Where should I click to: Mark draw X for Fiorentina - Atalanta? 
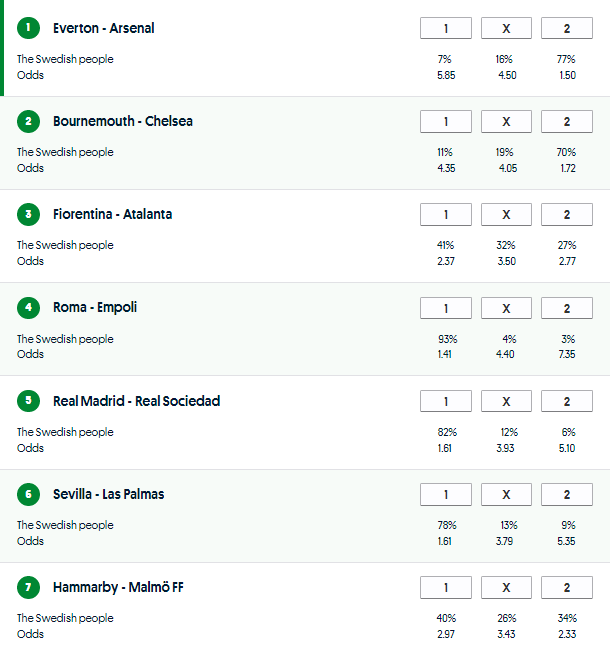tap(506, 214)
